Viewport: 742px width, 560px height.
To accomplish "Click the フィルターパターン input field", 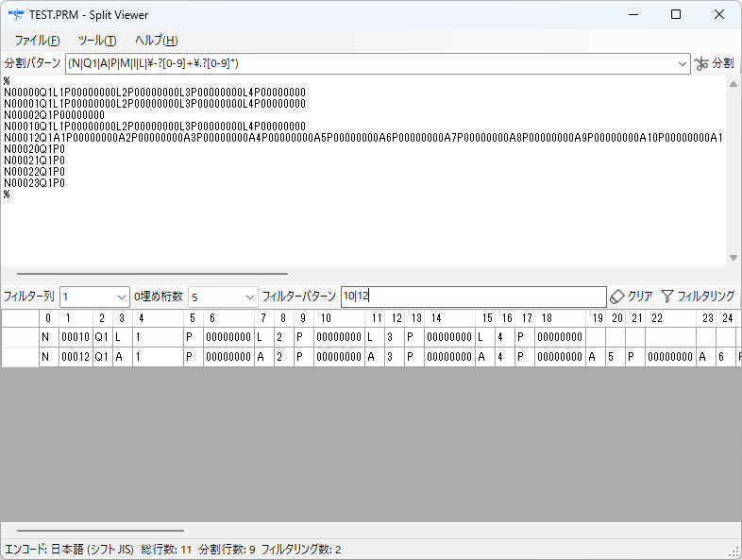I will click(472, 297).
